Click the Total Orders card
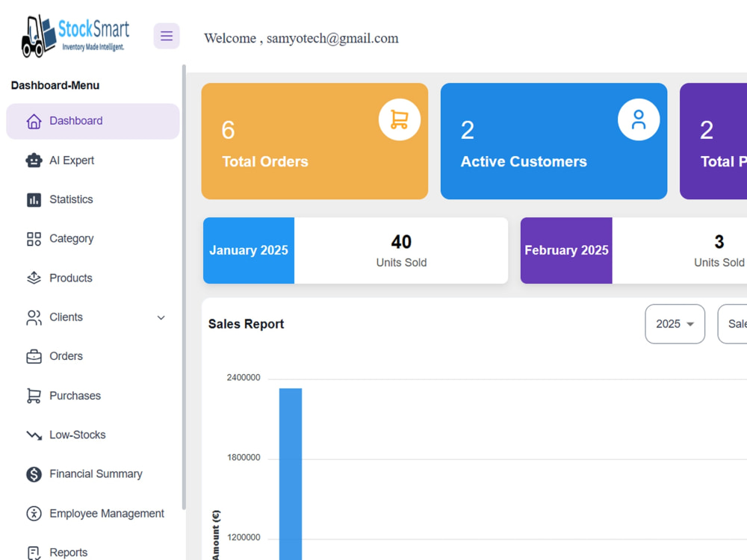The width and height of the screenshot is (747, 560). point(314,141)
